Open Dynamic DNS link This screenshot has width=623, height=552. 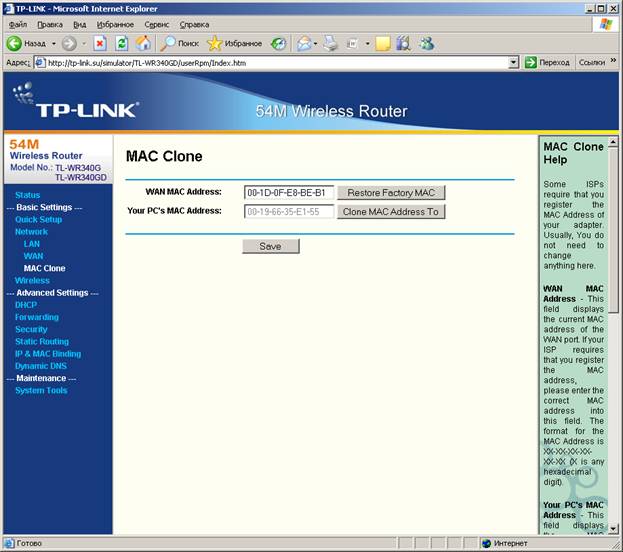coord(41,366)
